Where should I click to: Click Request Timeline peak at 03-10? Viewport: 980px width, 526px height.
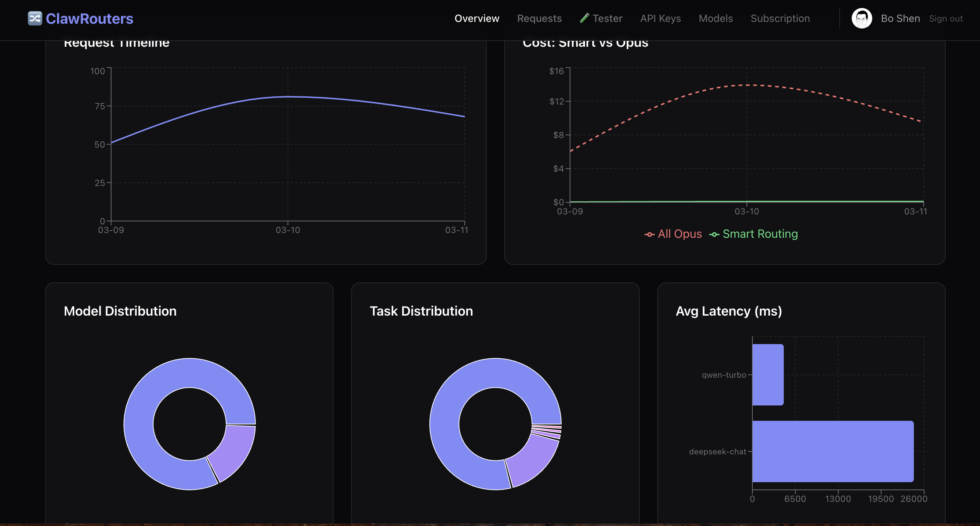[288, 96]
